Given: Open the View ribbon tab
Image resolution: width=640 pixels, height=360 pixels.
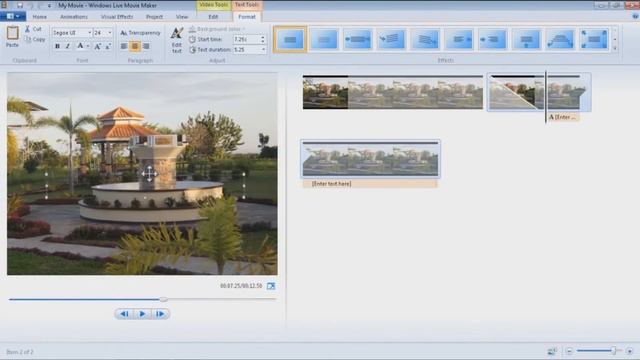Looking at the screenshot, I should click(x=182, y=17).
